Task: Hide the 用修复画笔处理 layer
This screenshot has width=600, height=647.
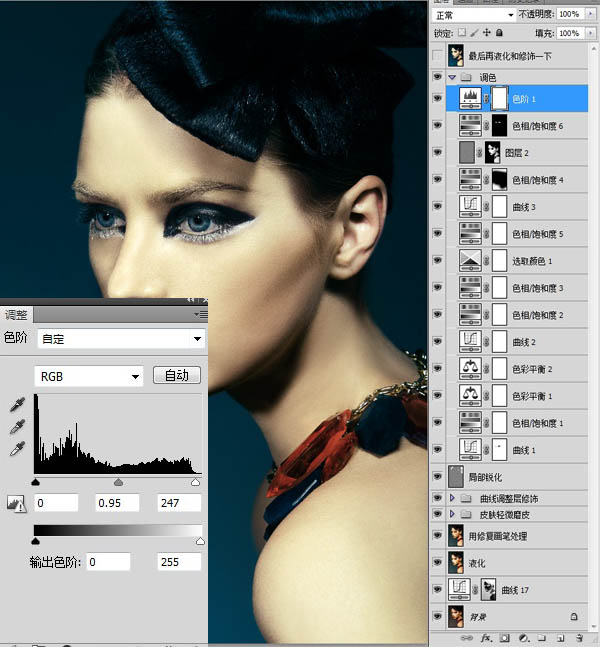Action: click(x=437, y=536)
